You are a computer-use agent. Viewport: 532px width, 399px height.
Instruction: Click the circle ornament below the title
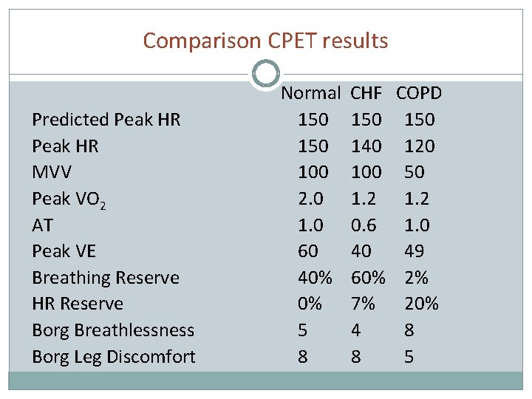pos(265,74)
